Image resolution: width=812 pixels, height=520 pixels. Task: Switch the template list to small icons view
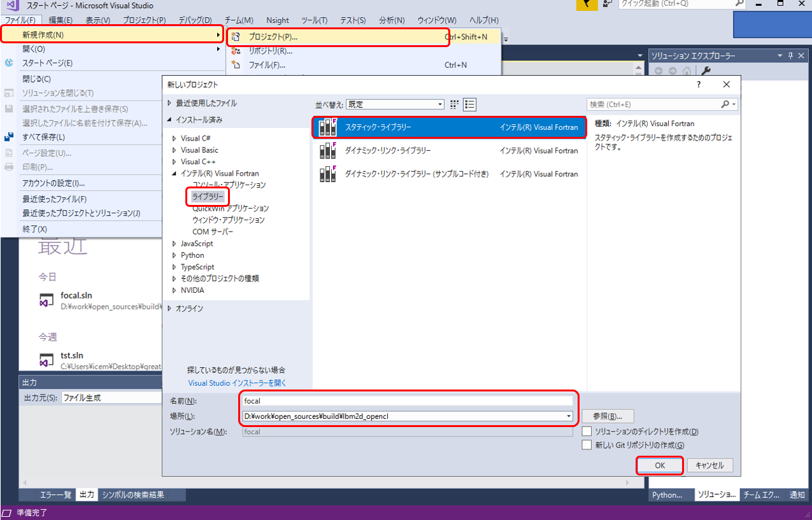pos(455,104)
